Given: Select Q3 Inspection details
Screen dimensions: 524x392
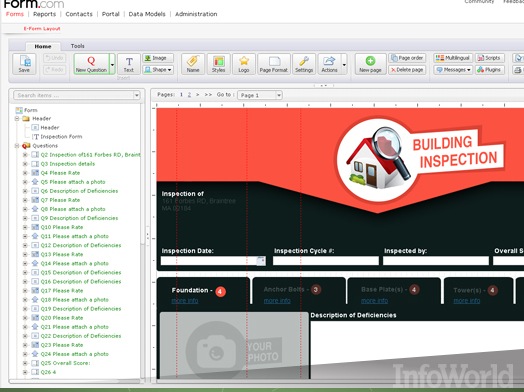Looking at the screenshot, I should [x=68, y=164].
